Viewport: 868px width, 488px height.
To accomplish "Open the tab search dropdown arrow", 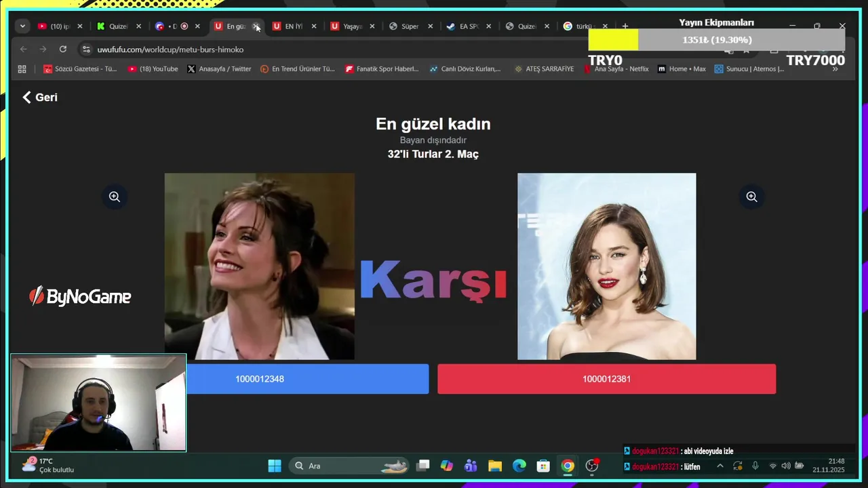I will (23, 26).
